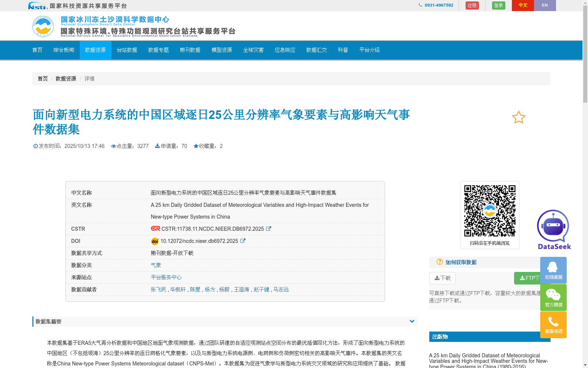This screenshot has width=588, height=368.
Task: Open 全球灾害 navigation item
Action: coord(253,50)
